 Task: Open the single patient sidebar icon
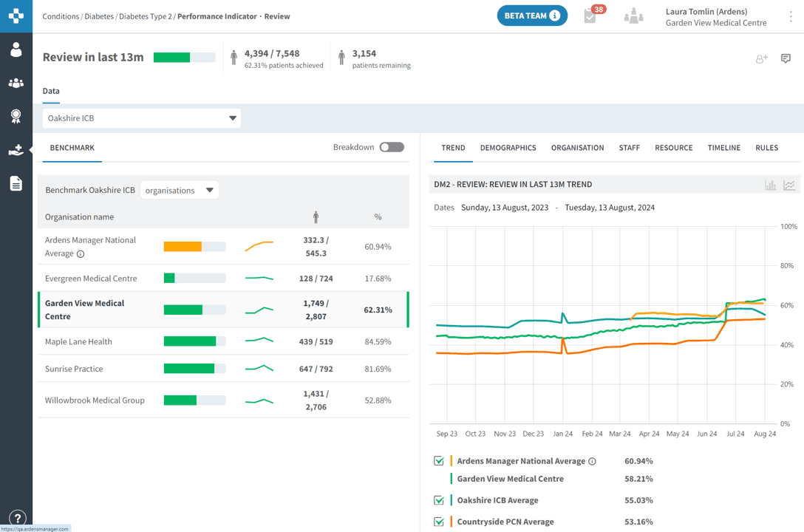[x=16, y=50]
